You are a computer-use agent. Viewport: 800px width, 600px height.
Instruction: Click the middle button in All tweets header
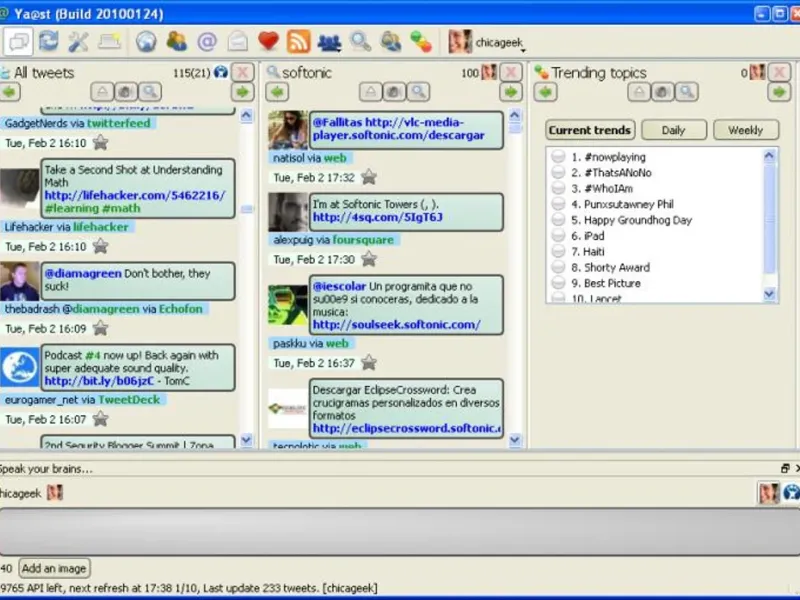[126, 92]
